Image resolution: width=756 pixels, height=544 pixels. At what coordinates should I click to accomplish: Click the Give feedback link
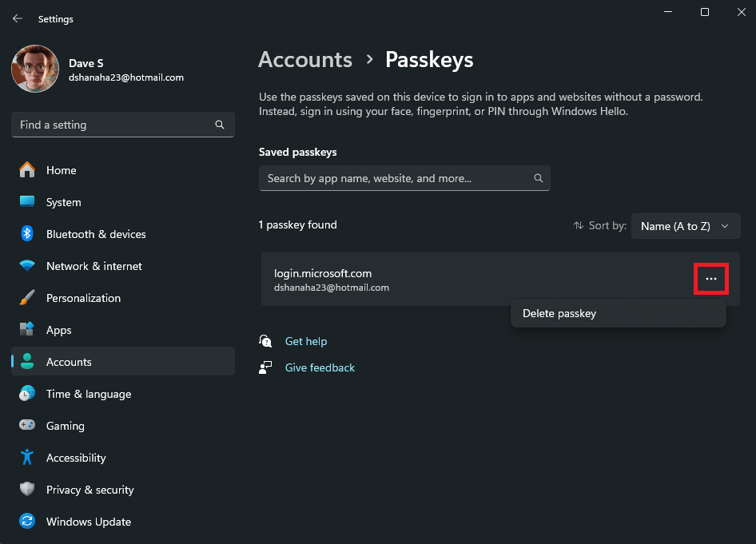[x=320, y=367]
